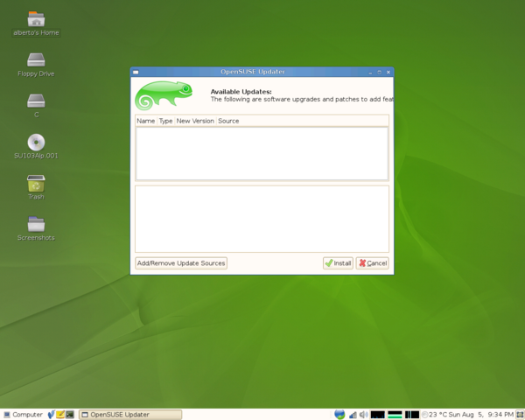Click the globe updater tray icon
This screenshot has height=420, width=525.
(x=339, y=415)
